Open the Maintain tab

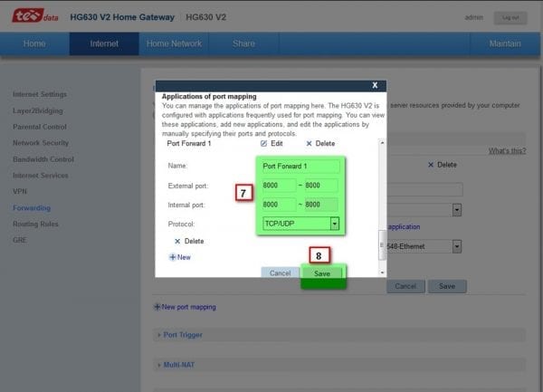505,43
